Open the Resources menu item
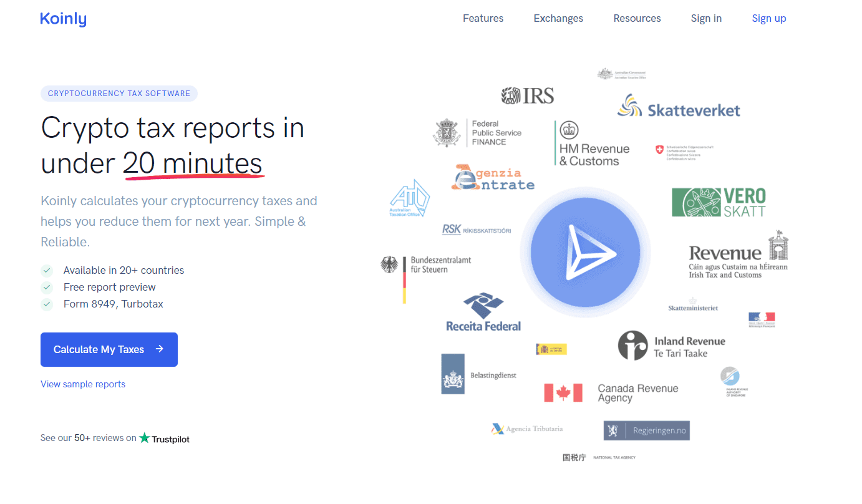 click(637, 18)
